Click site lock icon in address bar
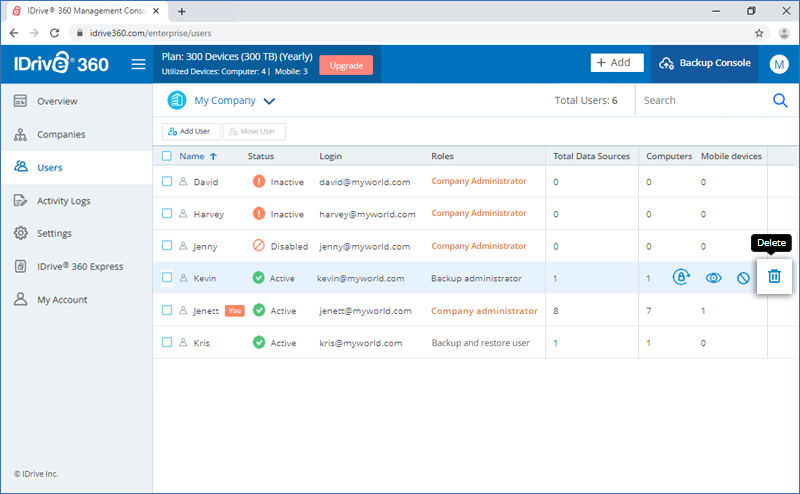The image size is (800, 494). (x=80, y=33)
